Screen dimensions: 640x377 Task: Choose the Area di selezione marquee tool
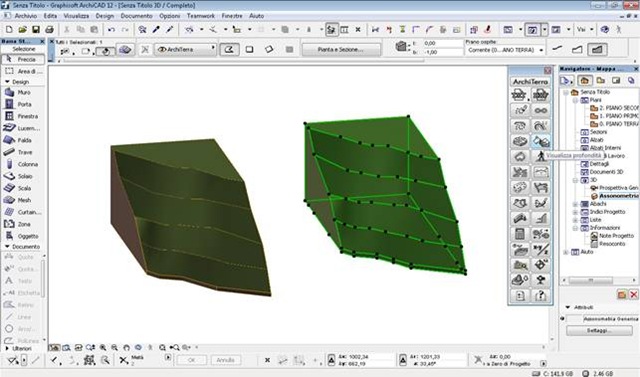(x=23, y=71)
